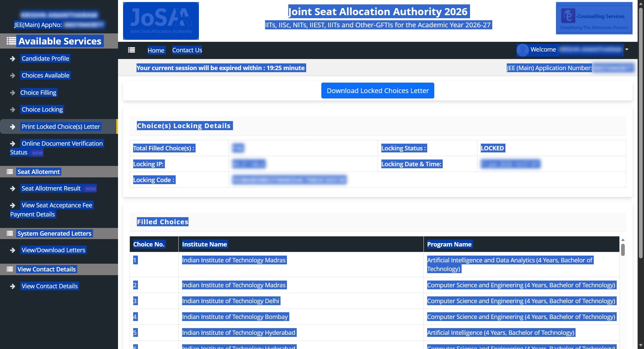Expand the Welcome user dropdown arrow
This screenshot has width=644, height=349.
627,50
